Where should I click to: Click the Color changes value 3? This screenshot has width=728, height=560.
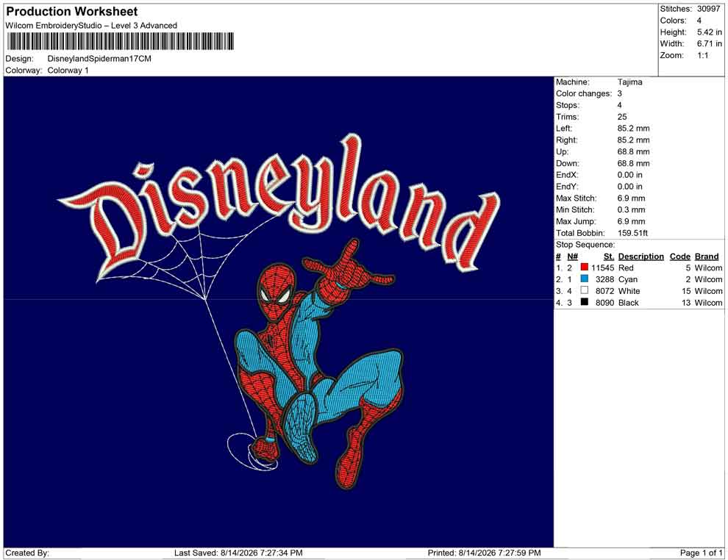click(x=619, y=94)
